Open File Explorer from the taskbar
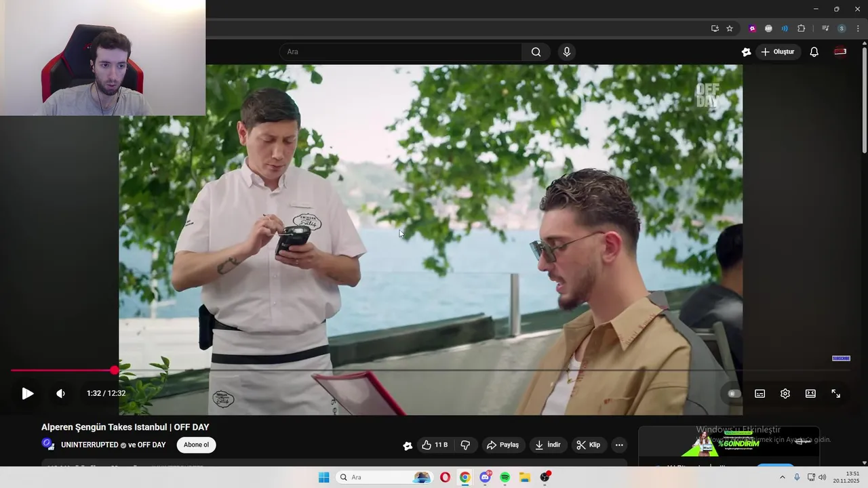The image size is (868, 488). [525, 477]
